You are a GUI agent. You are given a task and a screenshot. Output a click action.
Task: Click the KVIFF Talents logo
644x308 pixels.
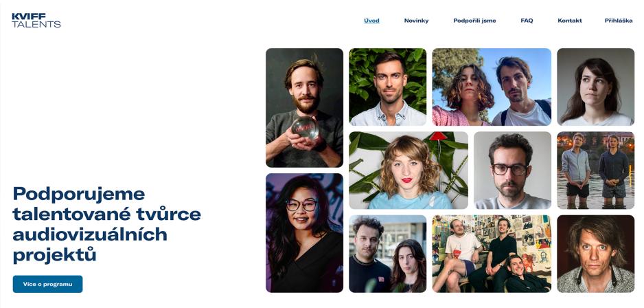coord(36,20)
